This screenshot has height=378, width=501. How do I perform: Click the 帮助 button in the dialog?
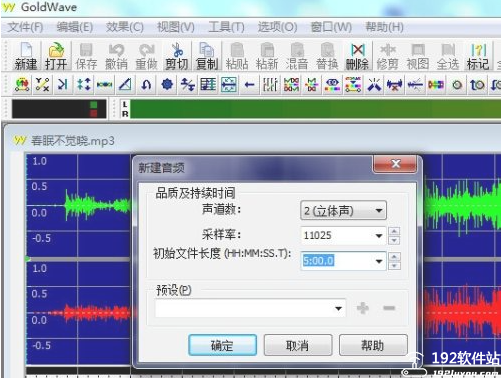tap(373, 345)
